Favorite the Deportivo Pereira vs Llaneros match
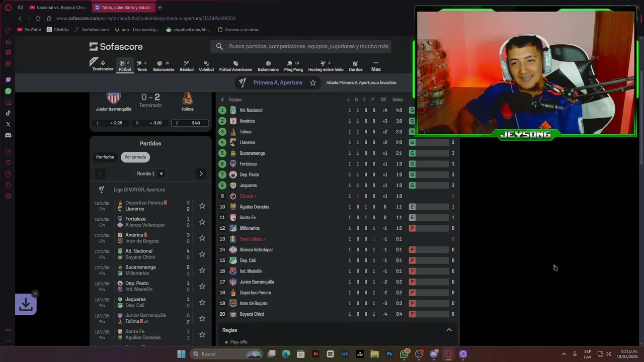The image size is (644, 362). pos(202,206)
